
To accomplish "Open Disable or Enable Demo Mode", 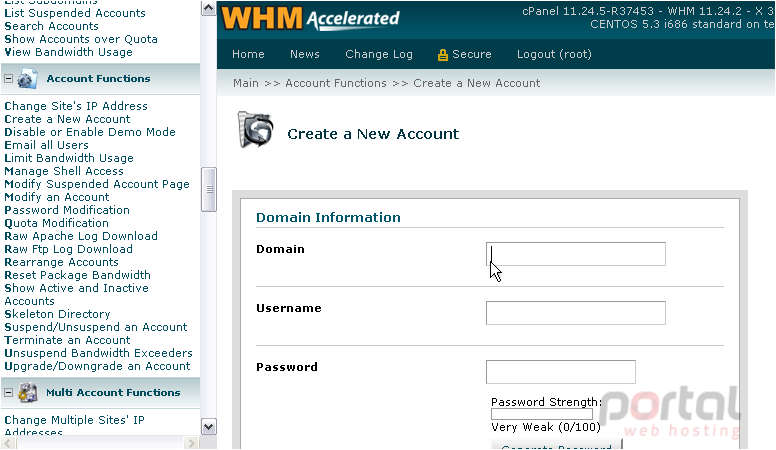I will point(90,132).
